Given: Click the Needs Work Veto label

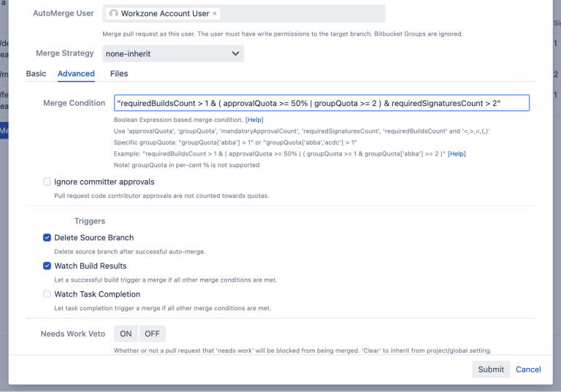Looking at the screenshot, I should [x=73, y=334].
